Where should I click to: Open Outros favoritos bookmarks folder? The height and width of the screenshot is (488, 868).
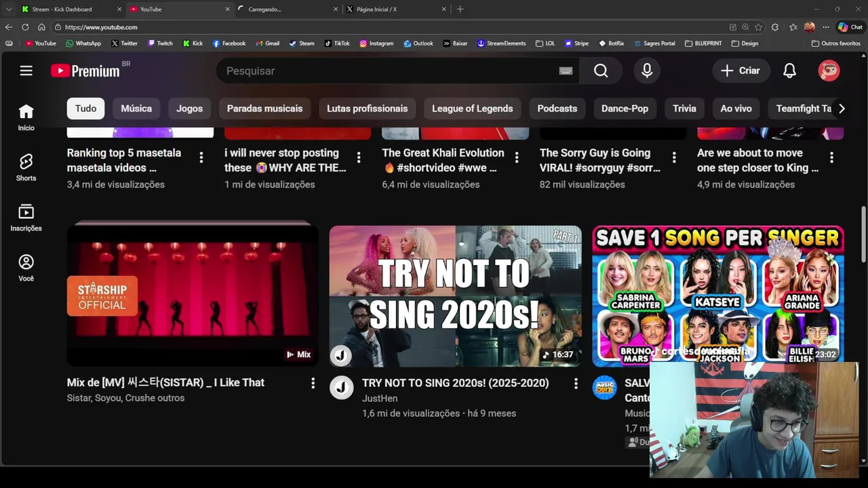pyautogui.click(x=835, y=43)
